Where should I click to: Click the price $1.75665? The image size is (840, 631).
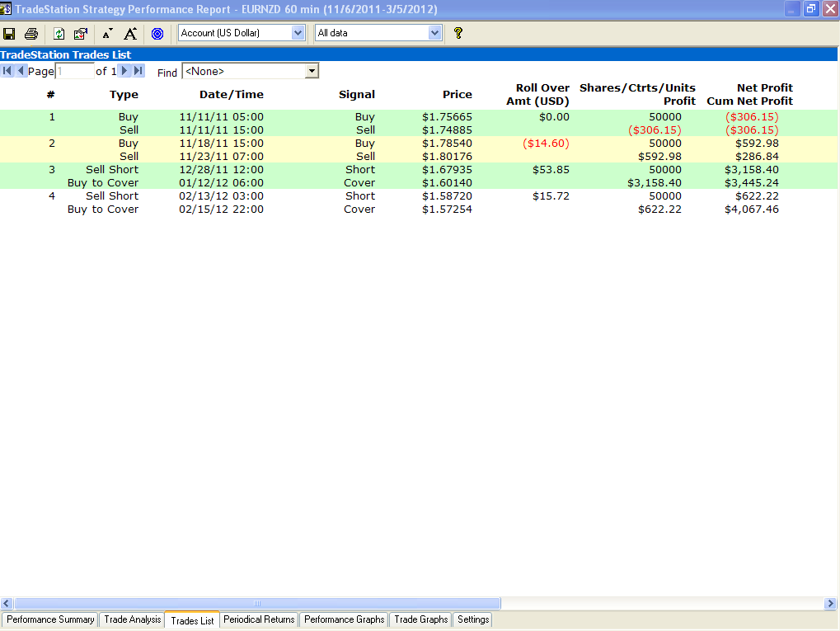pyautogui.click(x=447, y=117)
